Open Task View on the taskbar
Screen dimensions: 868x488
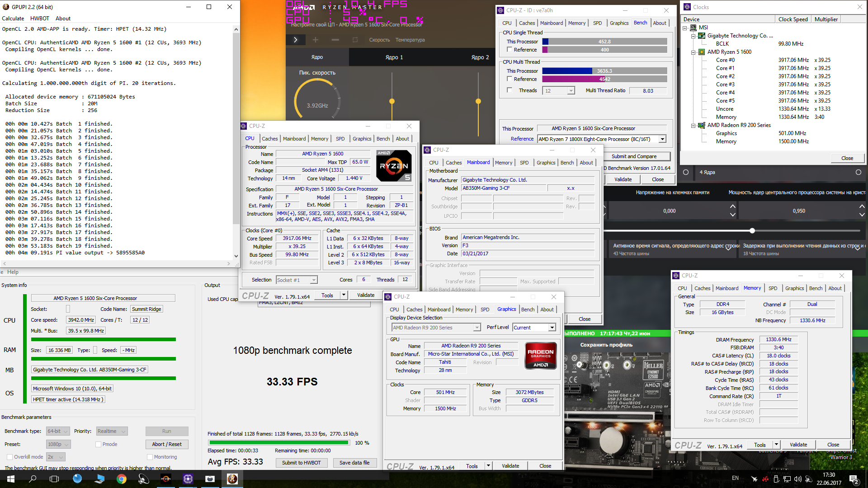pyautogui.click(x=54, y=479)
